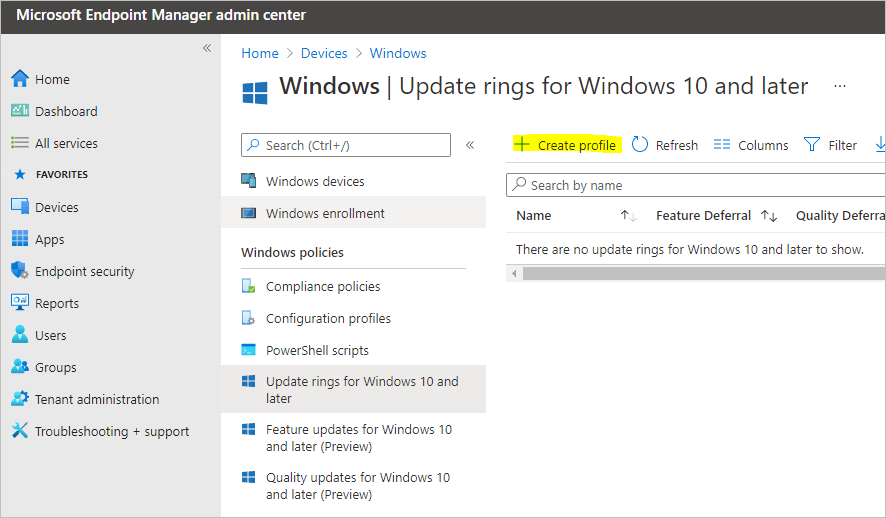Open the Devices monitor icon
Image resolution: width=886 pixels, height=518 pixels.
click(x=20, y=206)
